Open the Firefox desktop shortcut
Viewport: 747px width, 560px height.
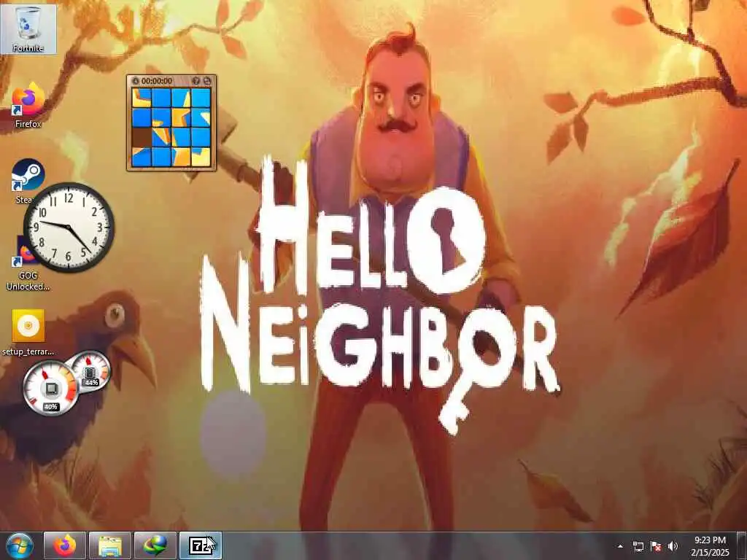point(28,106)
